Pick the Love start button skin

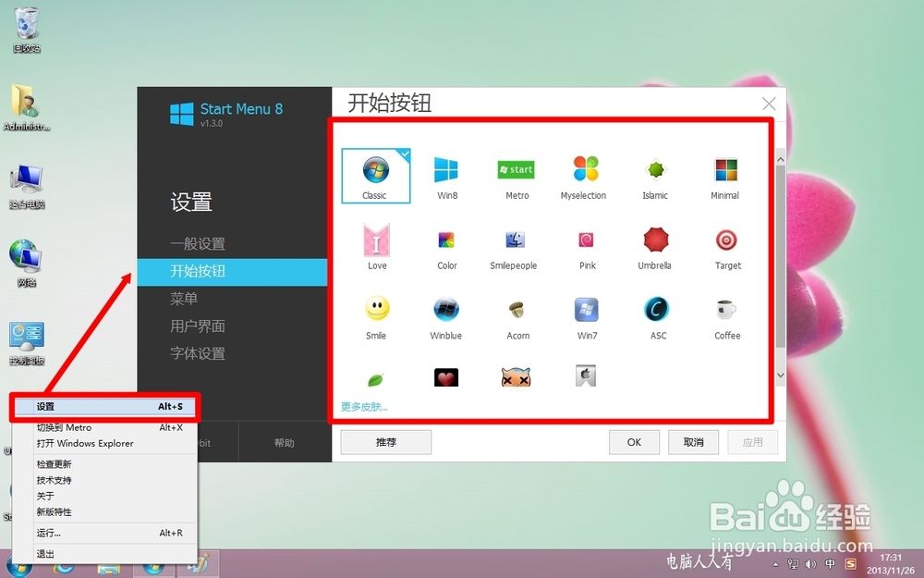(377, 247)
